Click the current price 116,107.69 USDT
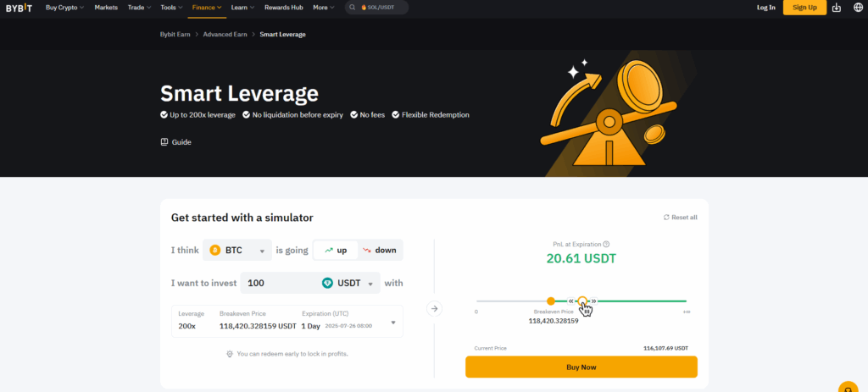 coord(665,348)
